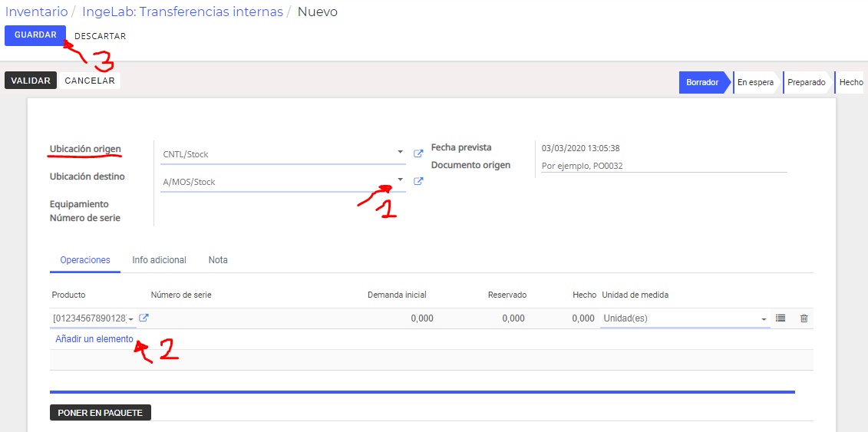868x432 pixels.
Task: Select the Borrador status stage
Action: [702, 82]
